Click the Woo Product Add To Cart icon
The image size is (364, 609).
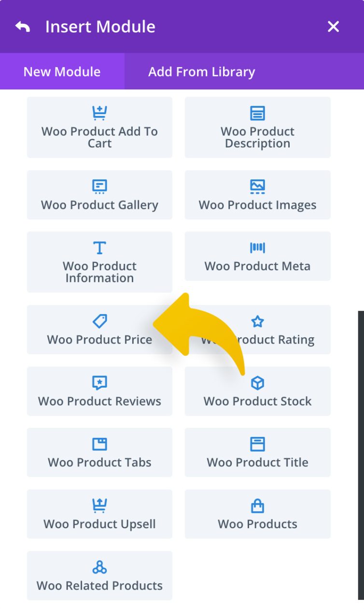pyautogui.click(x=99, y=113)
